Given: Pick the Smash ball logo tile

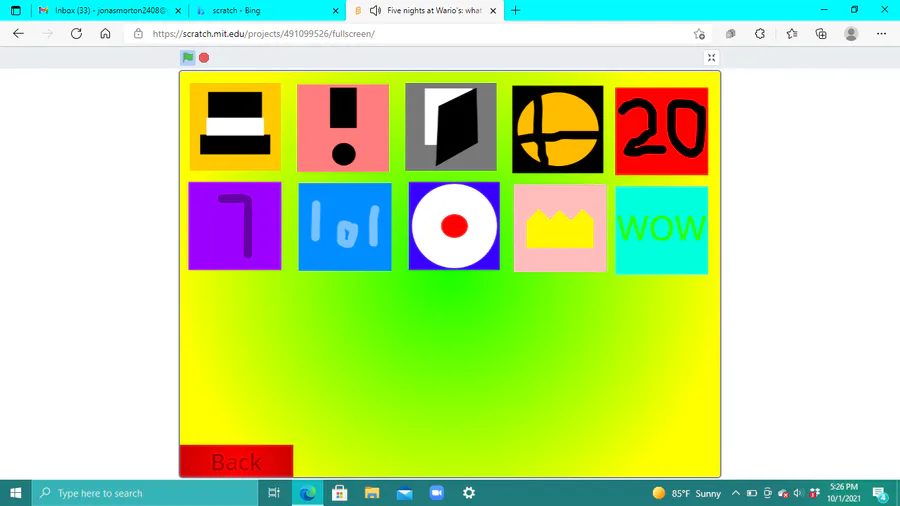Looking at the screenshot, I should click(557, 129).
